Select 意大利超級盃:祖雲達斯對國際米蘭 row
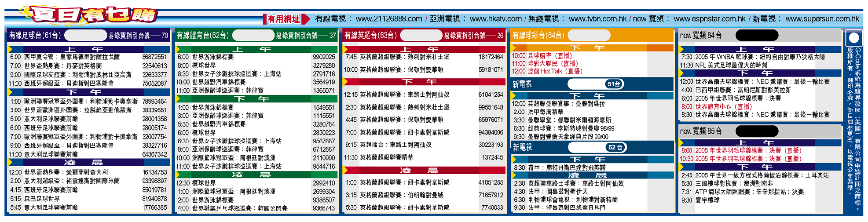Screen dimensions: 868x222 click(x=88, y=181)
